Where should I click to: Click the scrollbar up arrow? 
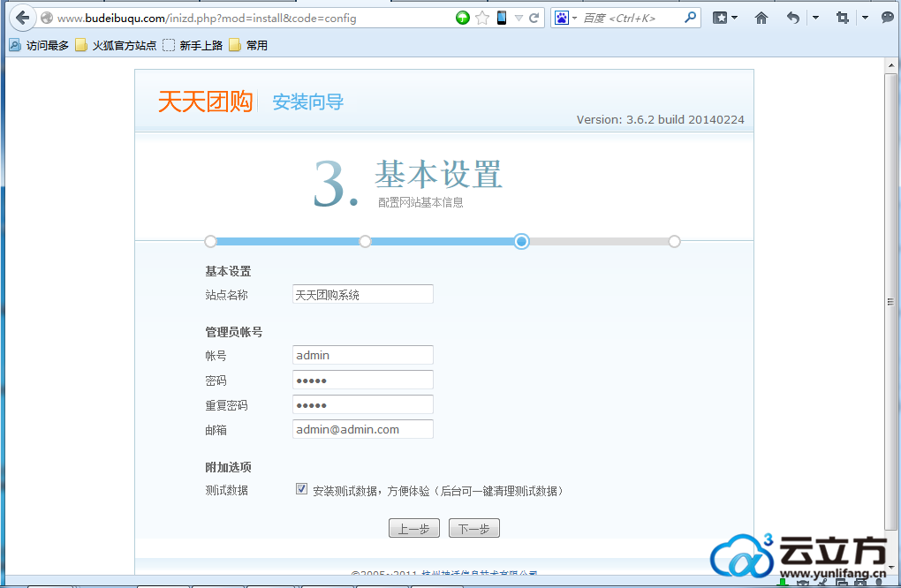(891, 64)
